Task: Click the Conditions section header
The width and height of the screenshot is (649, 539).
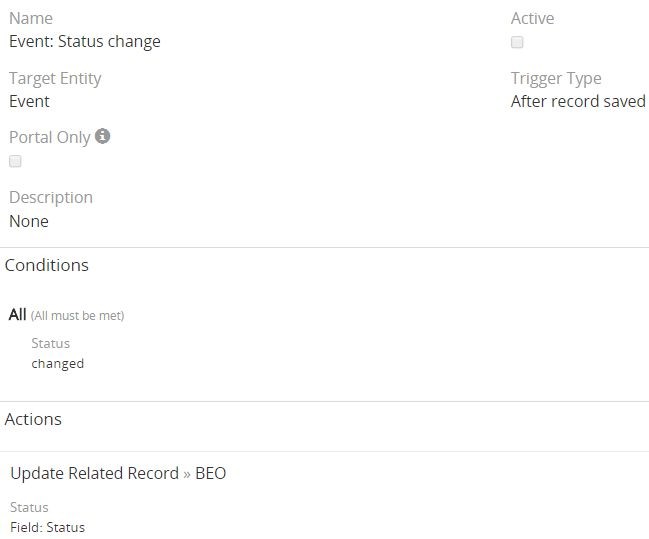Action: click(x=47, y=265)
